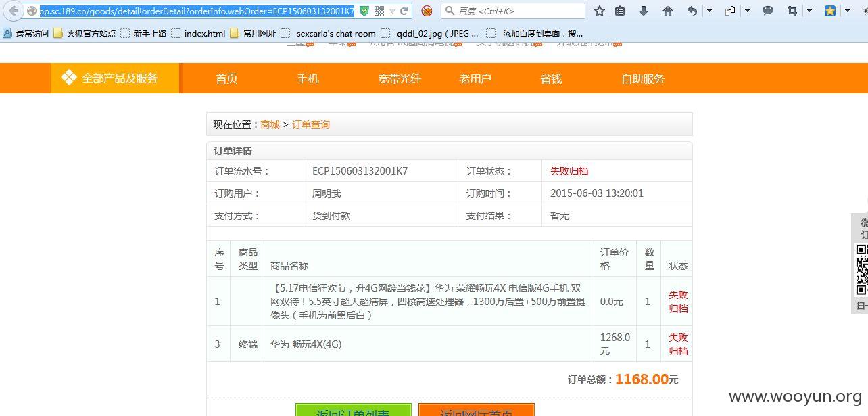Expand dropdown next to mobile device icon
The image size is (868, 416).
coord(747,11)
